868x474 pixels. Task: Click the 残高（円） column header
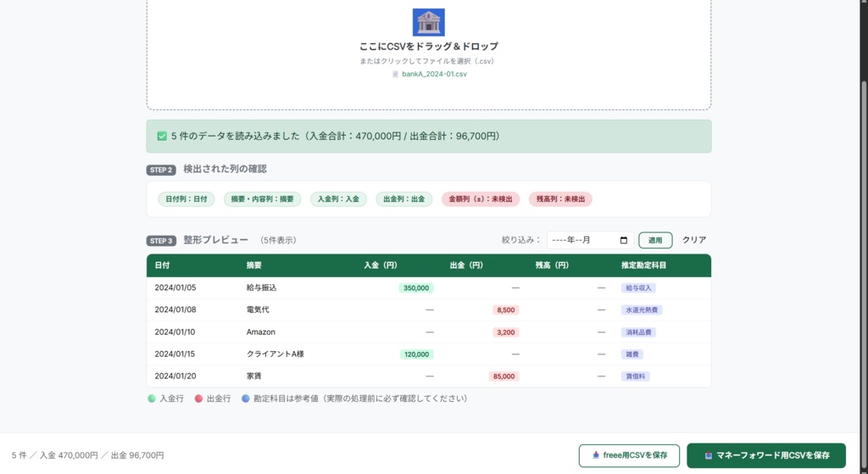click(x=552, y=265)
